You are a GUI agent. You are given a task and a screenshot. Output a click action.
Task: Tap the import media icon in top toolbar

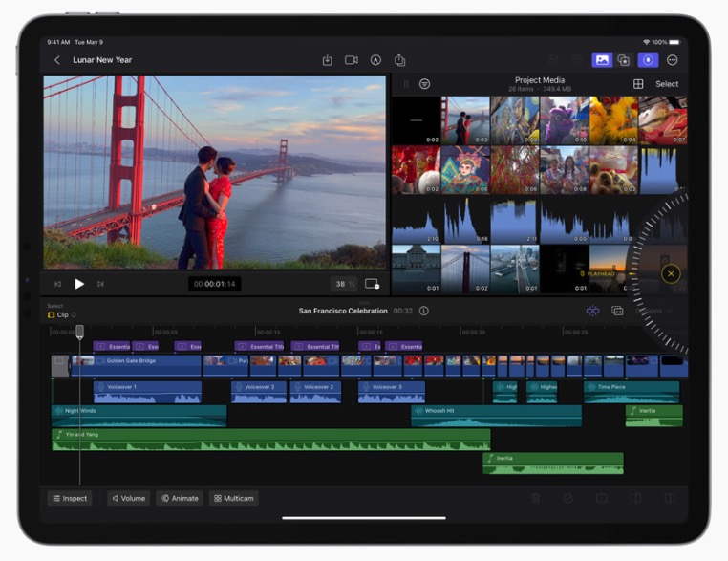[328, 60]
